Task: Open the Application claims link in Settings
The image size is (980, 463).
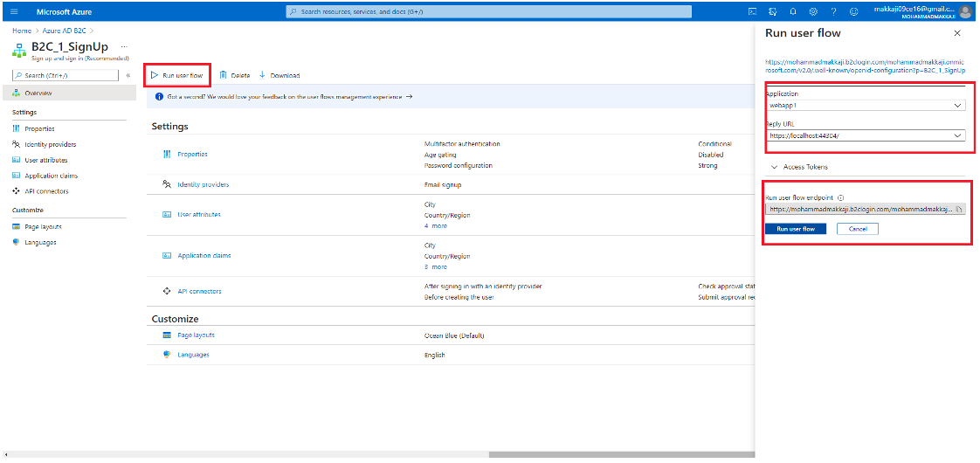Action: 204,256
